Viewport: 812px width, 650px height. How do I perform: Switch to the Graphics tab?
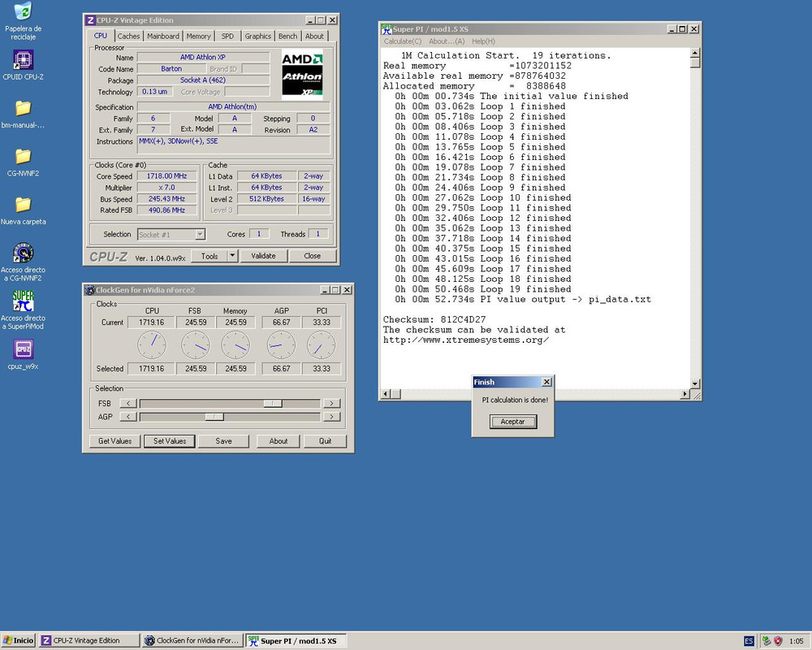pyautogui.click(x=258, y=37)
